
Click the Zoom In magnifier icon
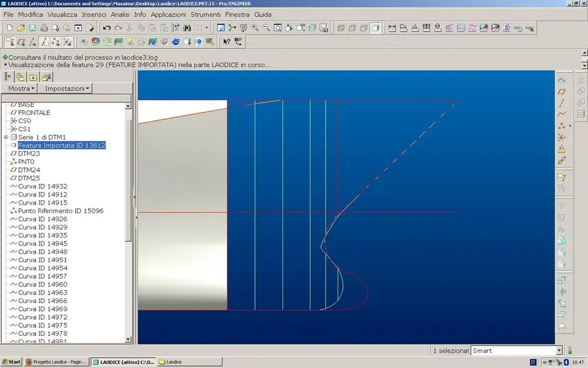255,28
